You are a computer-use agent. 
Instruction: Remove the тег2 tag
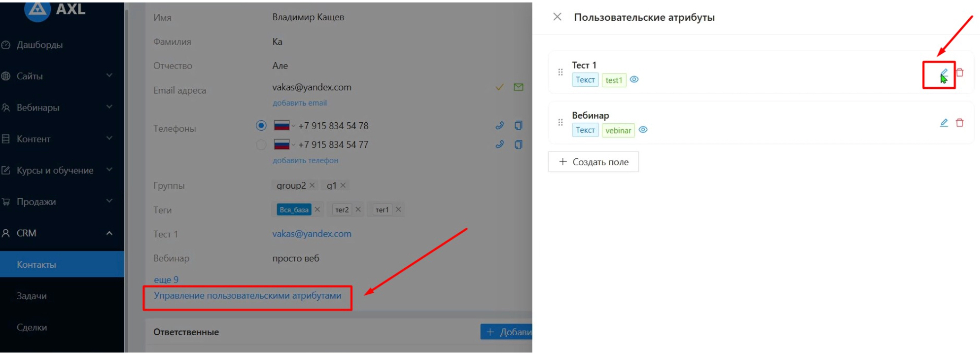[358, 210]
